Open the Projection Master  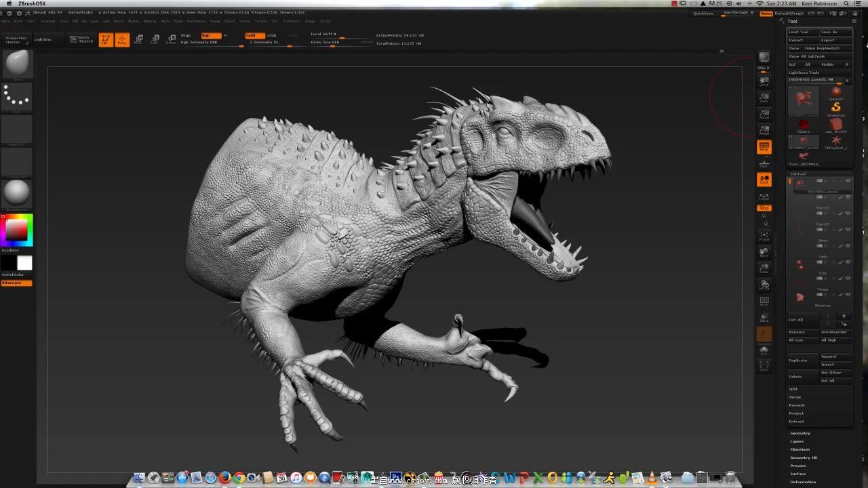click(x=16, y=40)
